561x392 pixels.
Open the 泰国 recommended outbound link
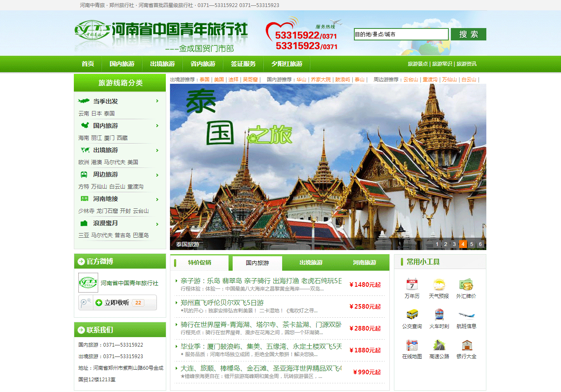pos(205,80)
